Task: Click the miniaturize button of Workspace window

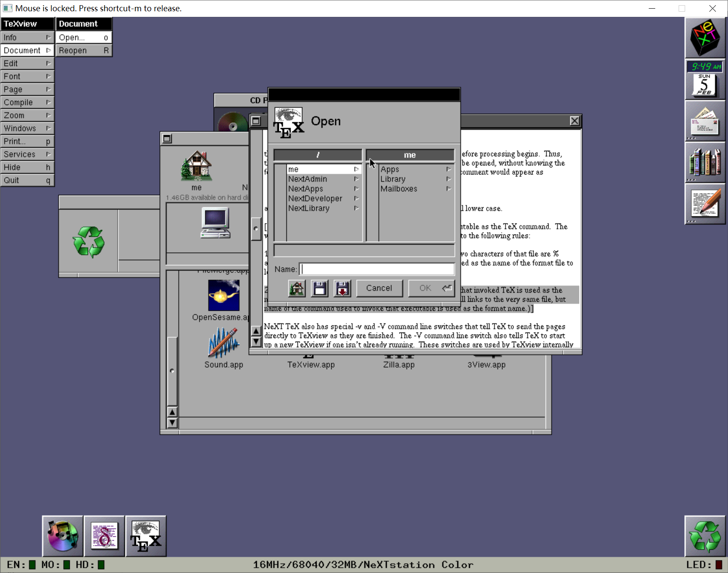Action: coord(167,138)
